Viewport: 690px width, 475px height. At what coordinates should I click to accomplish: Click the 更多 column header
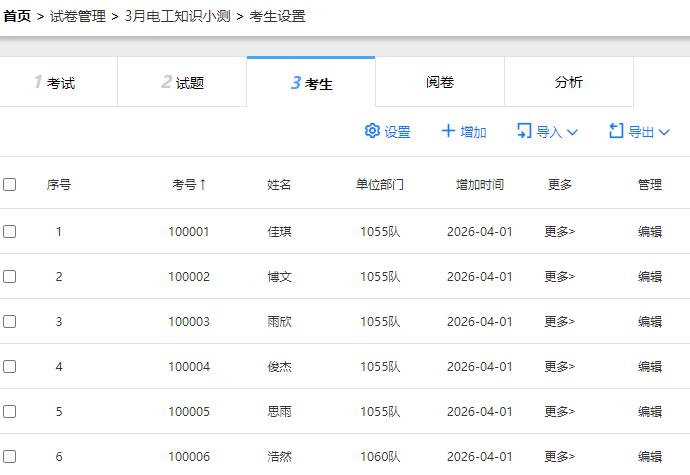560,184
